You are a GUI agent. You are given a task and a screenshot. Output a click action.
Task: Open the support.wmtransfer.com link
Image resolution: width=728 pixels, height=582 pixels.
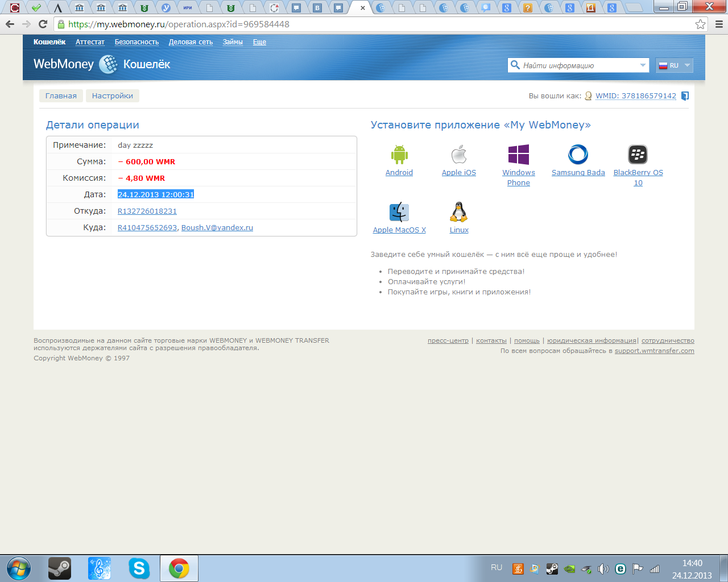655,351
